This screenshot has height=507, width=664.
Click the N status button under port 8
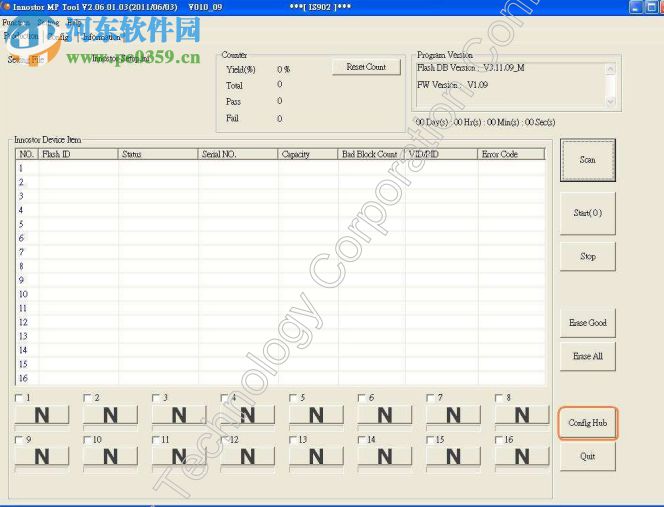coord(522,415)
